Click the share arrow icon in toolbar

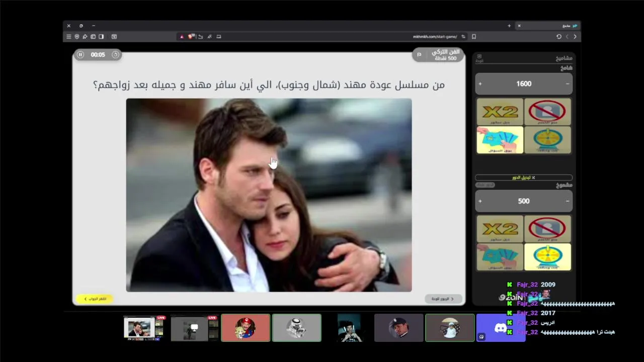click(x=201, y=37)
